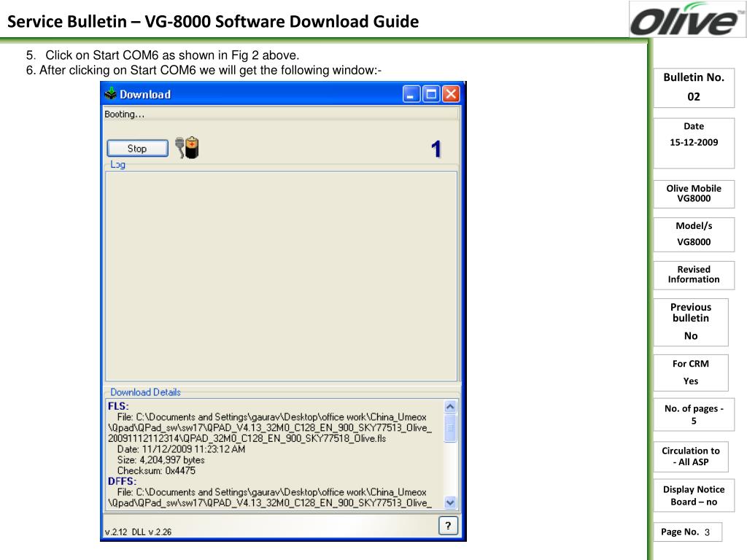The width and height of the screenshot is (747, 560).
Task: Minimize the Download window
Action: (411, 94)
